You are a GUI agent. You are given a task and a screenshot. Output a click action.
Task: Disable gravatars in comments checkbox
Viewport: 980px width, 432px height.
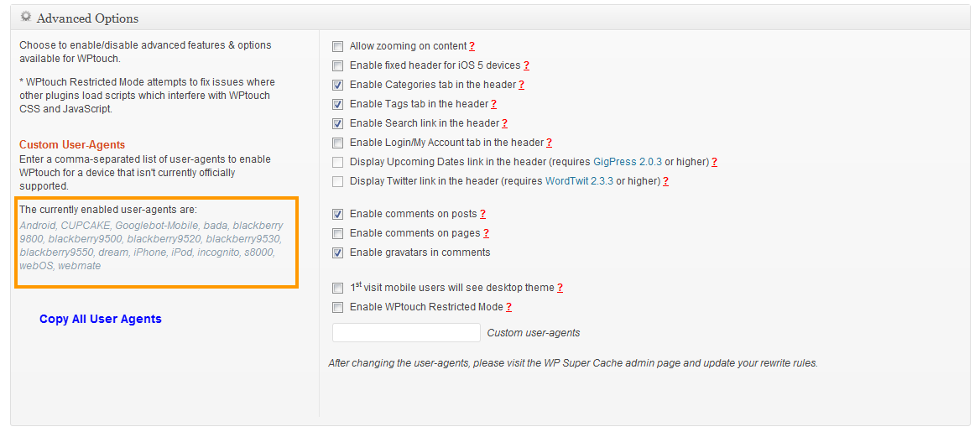[338, 252]
